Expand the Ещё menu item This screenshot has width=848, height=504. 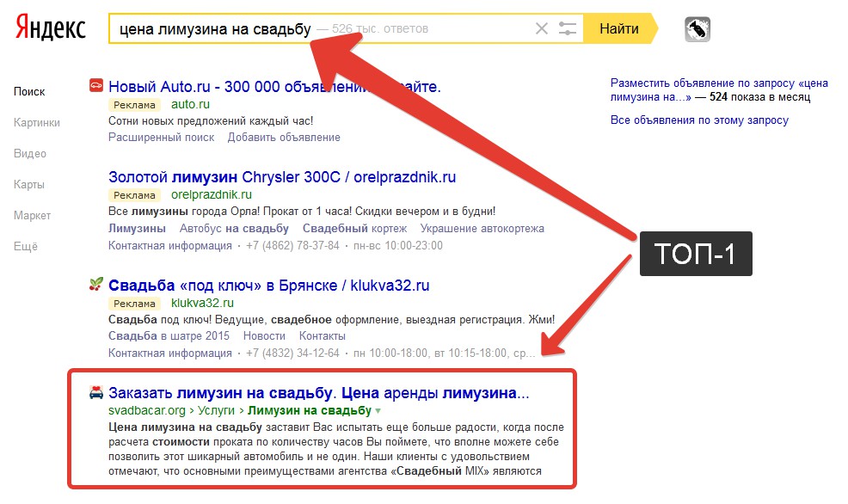point(26,247)
